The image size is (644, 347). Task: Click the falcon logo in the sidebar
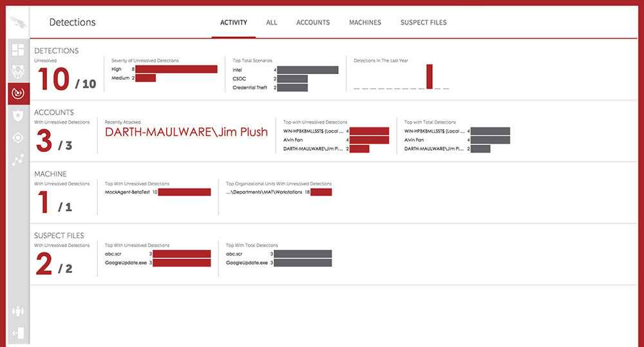coord(18,22)
